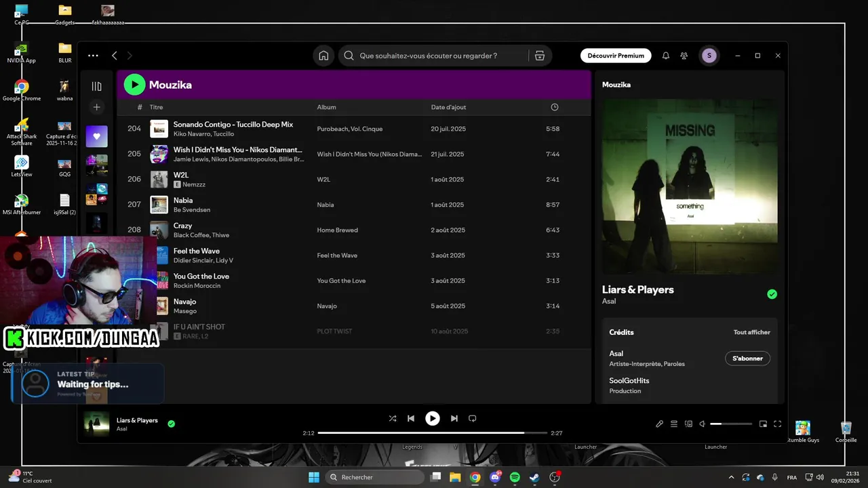Sort by the Titre column header
This screenshot has width=868, height=488.
tap(156, 107)
